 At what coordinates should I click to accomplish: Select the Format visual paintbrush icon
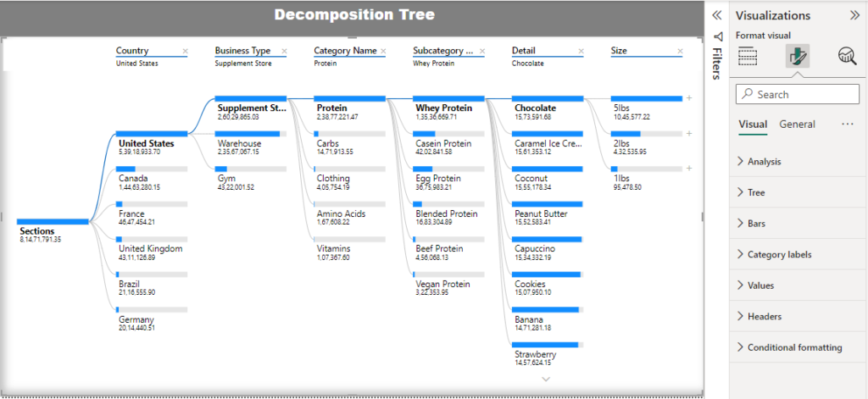coord(797,57)
